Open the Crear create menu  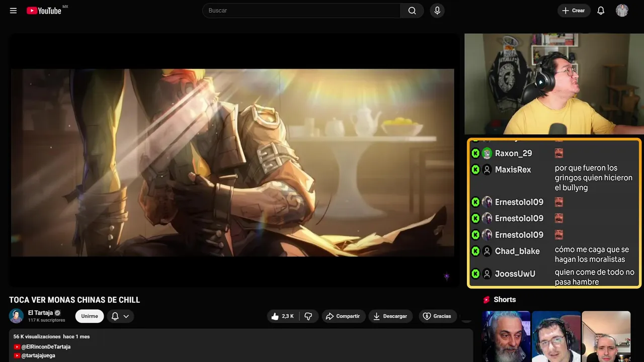click(574, 11)
